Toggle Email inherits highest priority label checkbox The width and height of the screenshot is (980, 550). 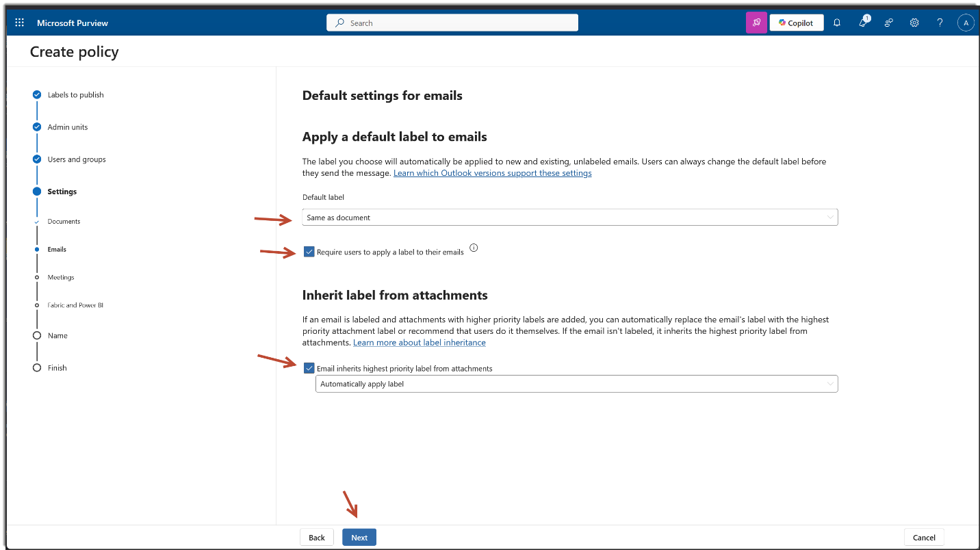309,368
